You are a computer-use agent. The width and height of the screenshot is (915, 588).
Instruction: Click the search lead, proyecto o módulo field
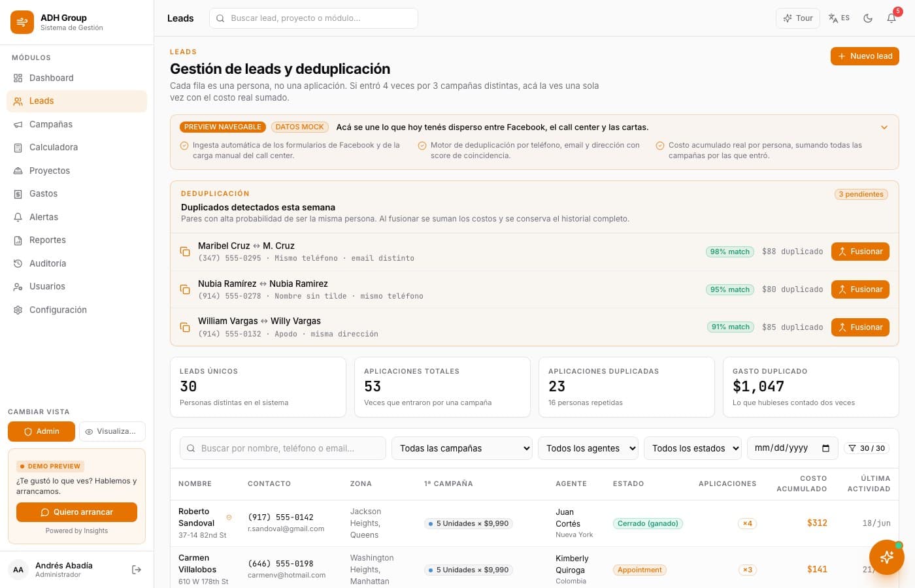[x=314, y=18]
